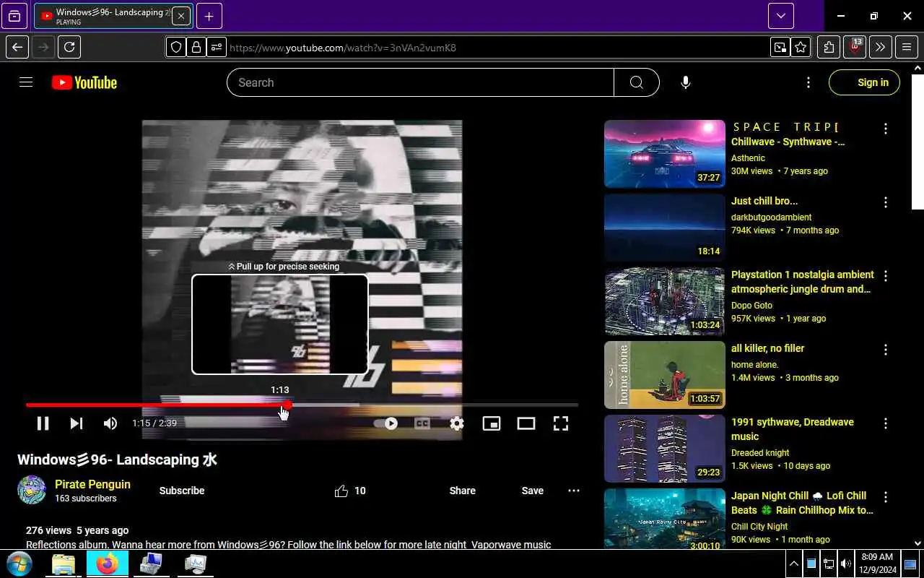Click Chill City Night channel name
The image size is (924, 578).
click(759, 526)
